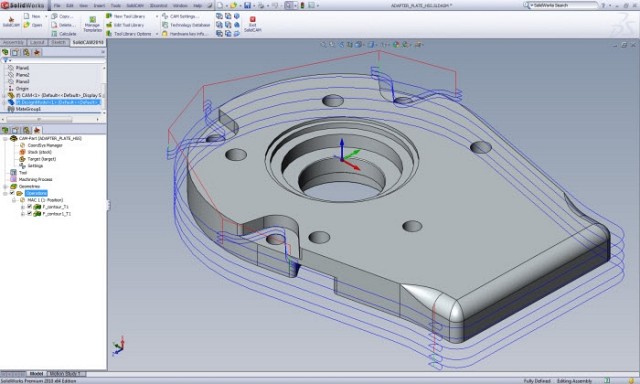Click Exit SolidCAM red button
The image size is (640, 384).
(x=252, y=24)
